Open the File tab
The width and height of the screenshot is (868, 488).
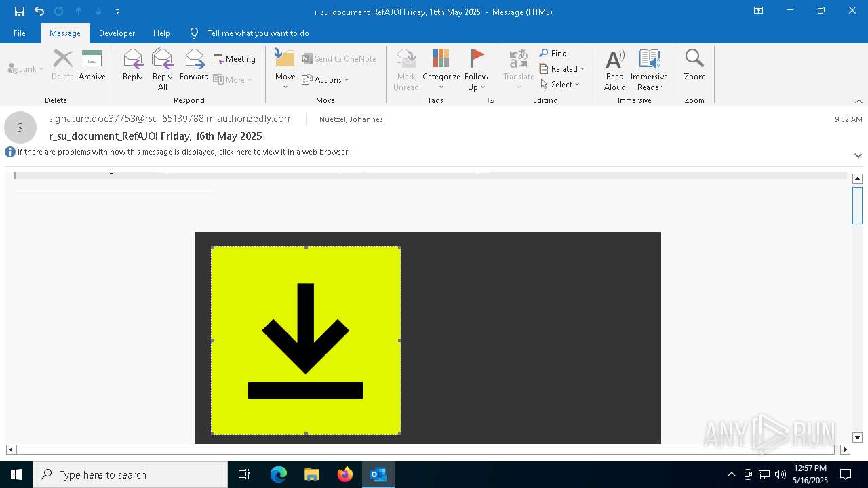(20, 33)
